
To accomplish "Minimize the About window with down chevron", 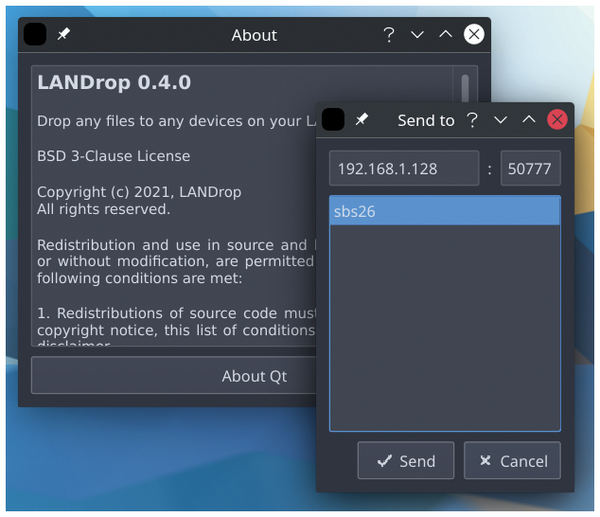I will pos(417,35).
